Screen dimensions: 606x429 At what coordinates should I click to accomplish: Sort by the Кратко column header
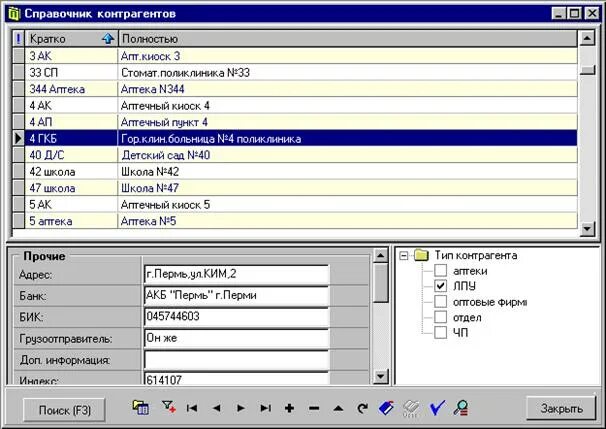coord(71,39)
